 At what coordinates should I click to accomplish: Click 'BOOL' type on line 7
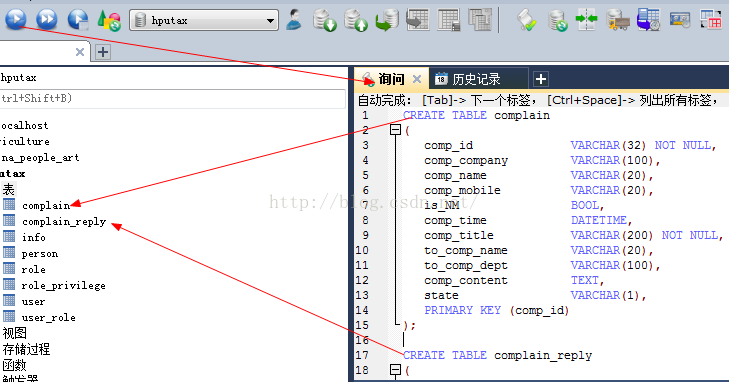tap(585, 205)
